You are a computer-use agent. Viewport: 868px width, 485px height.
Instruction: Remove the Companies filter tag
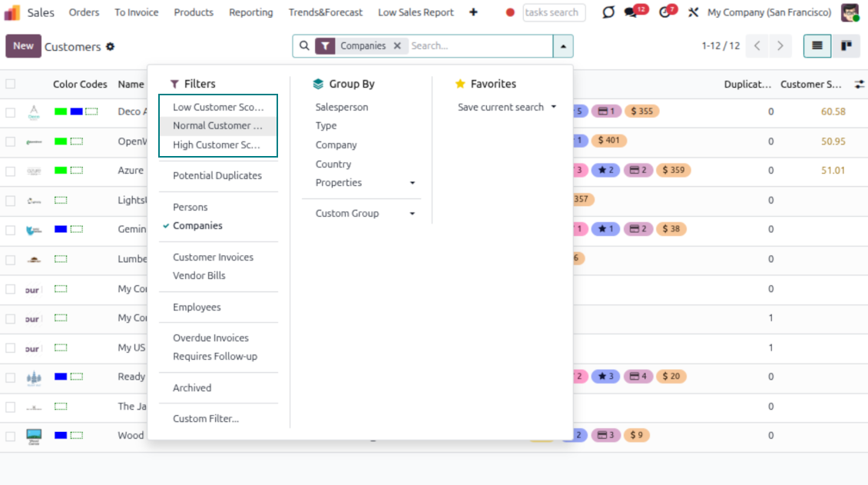[397, 46]
